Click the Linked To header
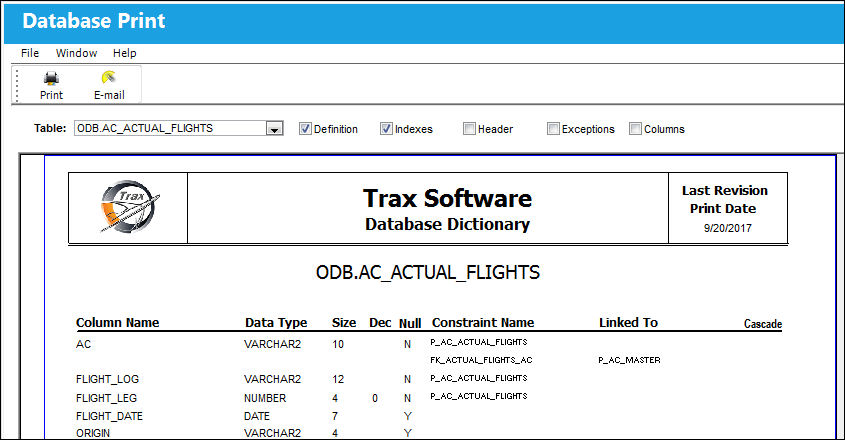 [x=628, y=322]
